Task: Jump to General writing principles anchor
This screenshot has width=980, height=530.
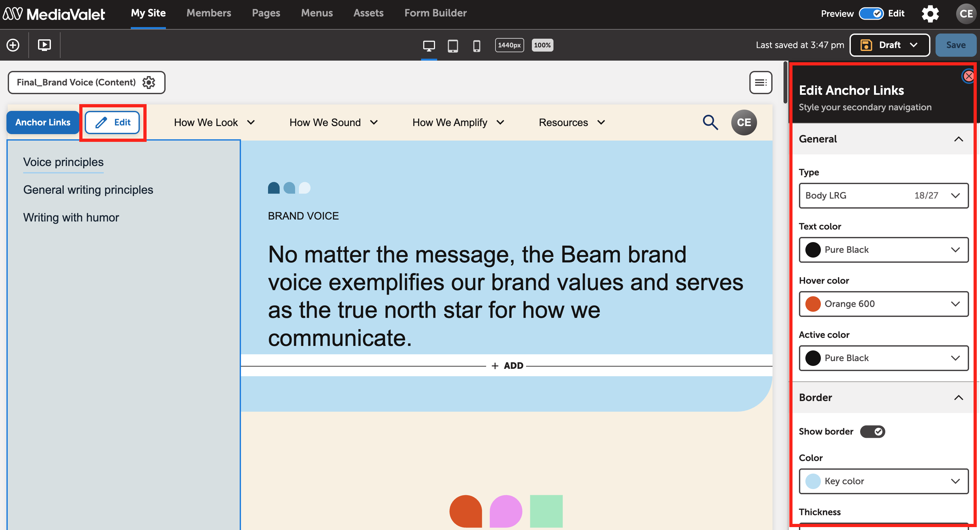Action: [88, 190]
